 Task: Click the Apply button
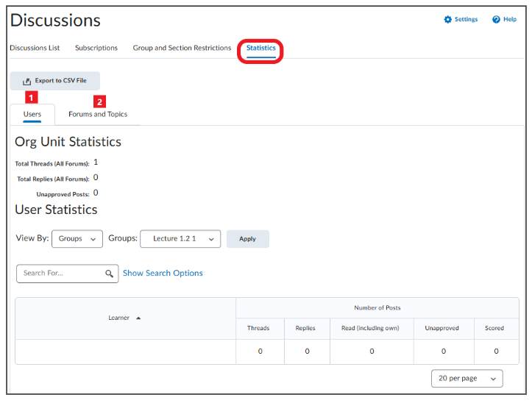[x=248, y=239]
